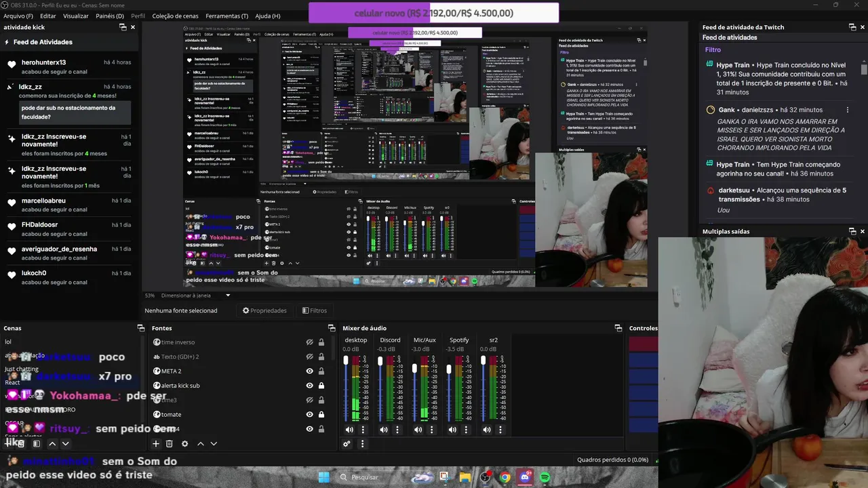Toggle lock on META 2 source
Screen dimensions: 868x488
coord(321,371)
